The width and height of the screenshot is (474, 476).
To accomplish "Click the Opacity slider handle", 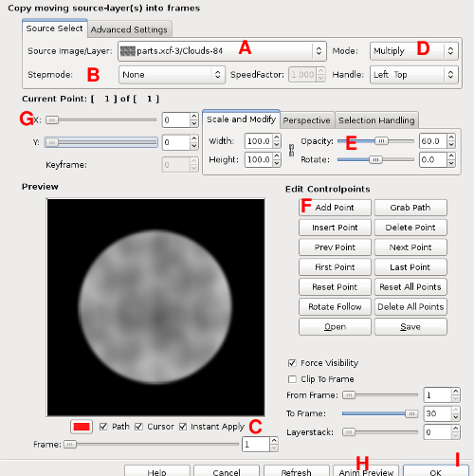I will pos(381,141).
